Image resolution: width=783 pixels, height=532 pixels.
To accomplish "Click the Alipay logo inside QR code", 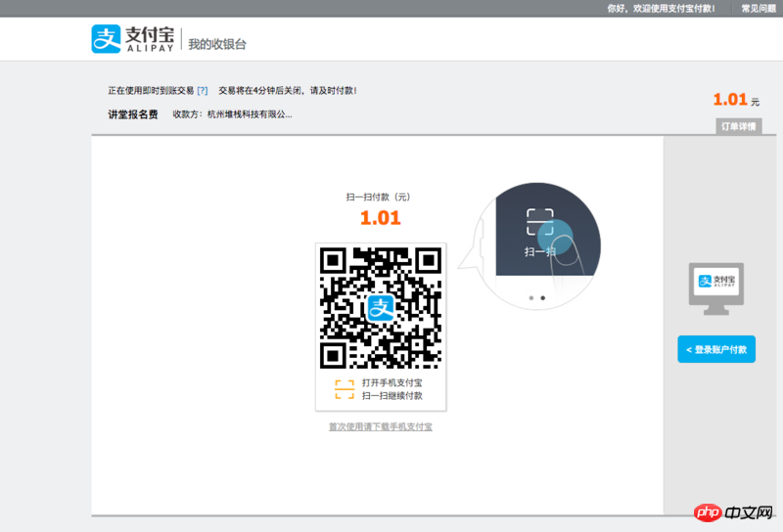I will [381, 308].
